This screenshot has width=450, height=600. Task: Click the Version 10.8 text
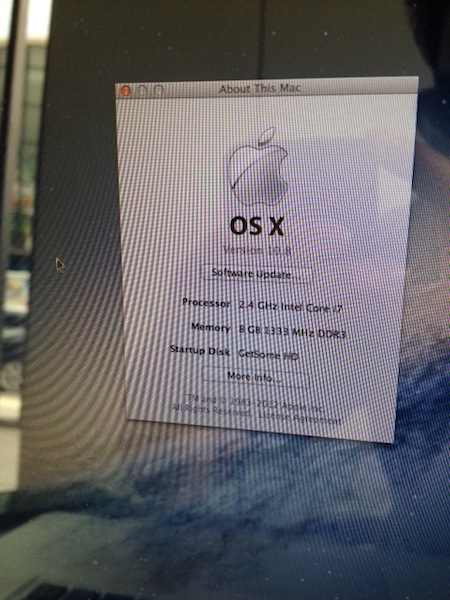tap(257, 250)
